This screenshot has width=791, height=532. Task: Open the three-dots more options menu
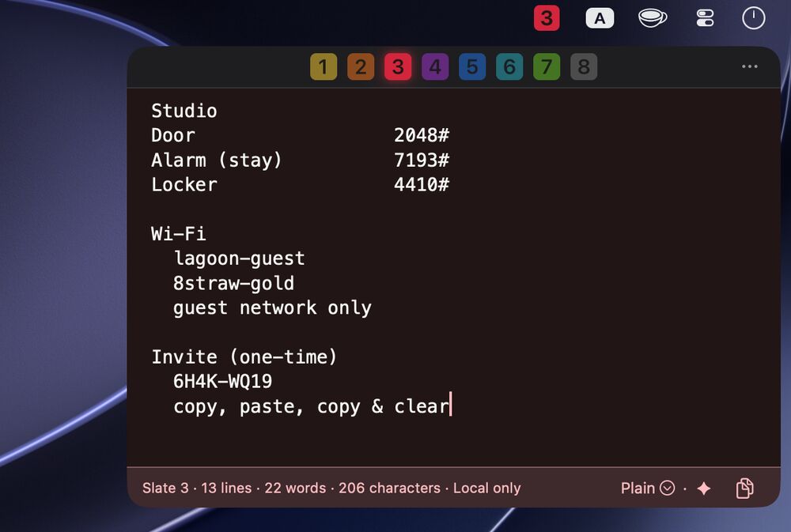[x=750, y=66]
